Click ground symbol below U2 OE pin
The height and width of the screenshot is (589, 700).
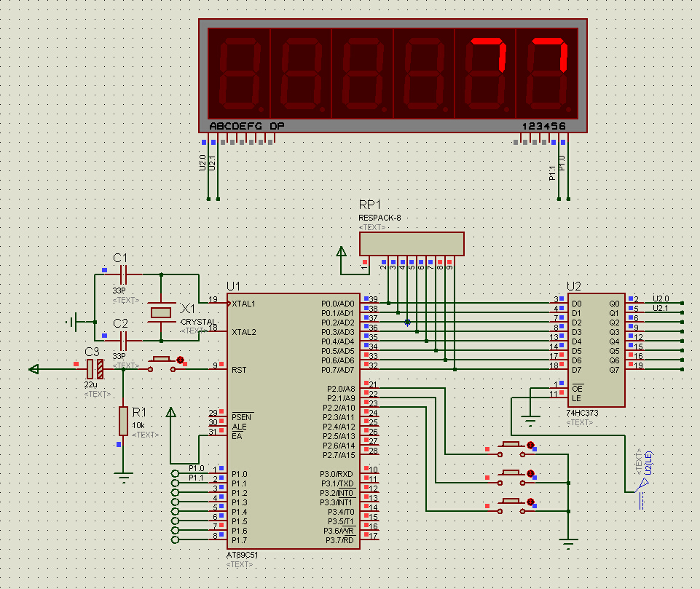tap(530, 421)
